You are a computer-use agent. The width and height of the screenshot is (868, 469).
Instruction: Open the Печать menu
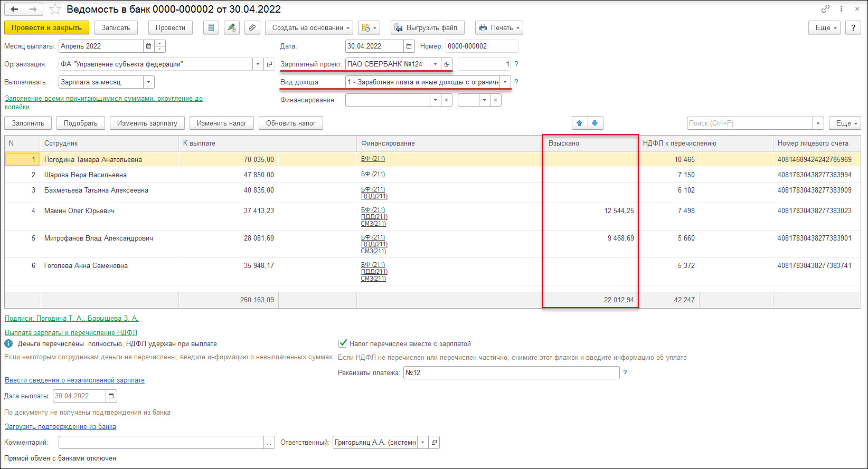pos(499,28)
